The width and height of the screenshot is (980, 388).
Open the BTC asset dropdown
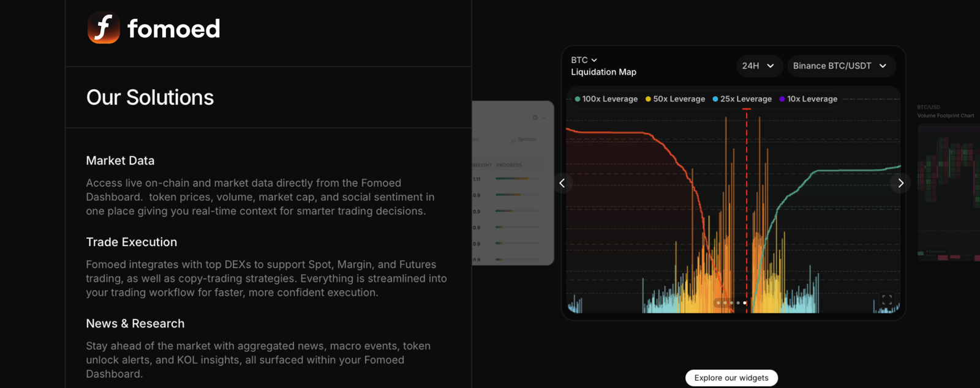pos(584,60)
